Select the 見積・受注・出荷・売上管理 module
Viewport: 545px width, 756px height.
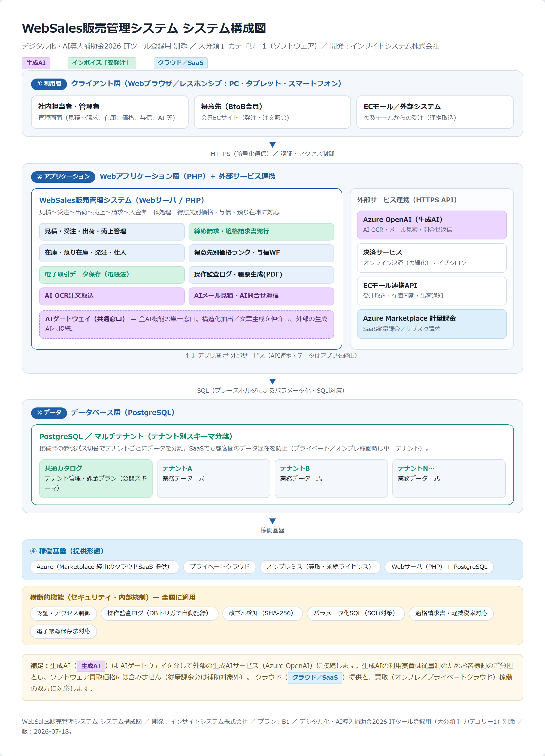coord(112,232)
